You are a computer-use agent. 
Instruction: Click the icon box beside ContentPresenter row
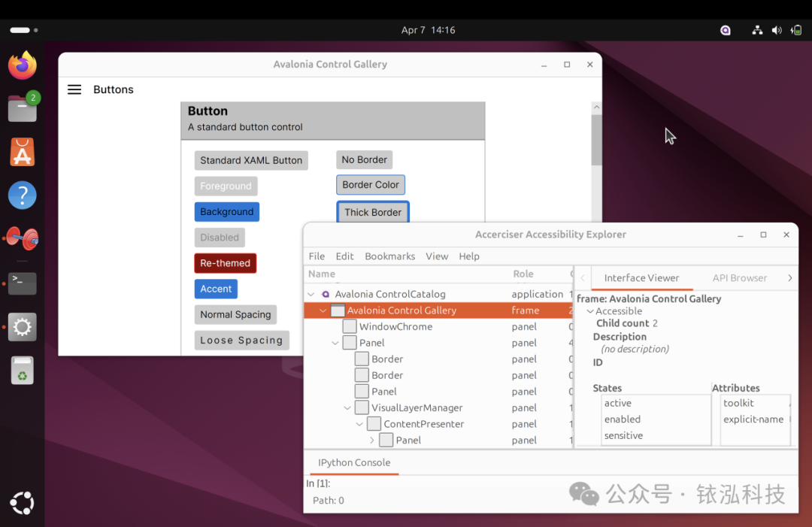click(x=374, y=423)
